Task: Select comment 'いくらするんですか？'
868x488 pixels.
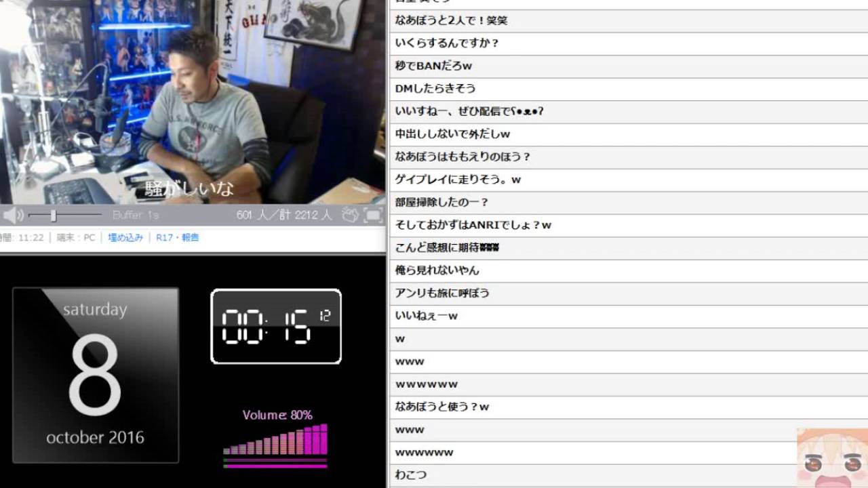Action: [x=447, y=43]
